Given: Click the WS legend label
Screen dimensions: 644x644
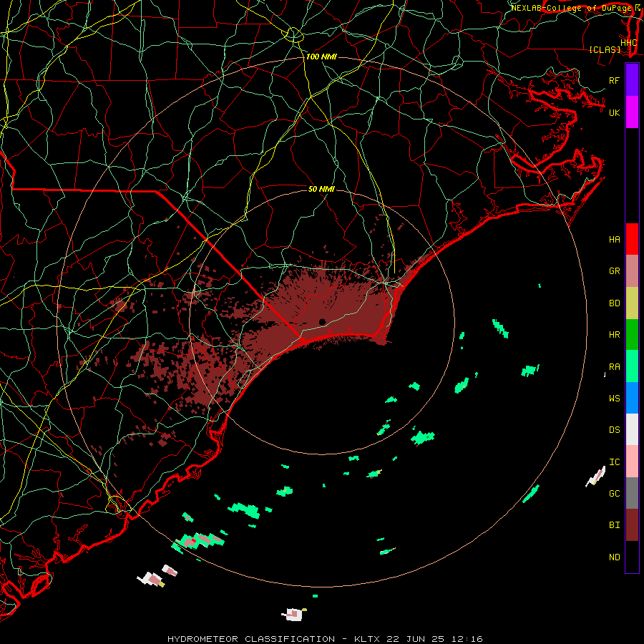Looking at the screenshot, I should 614,399.
